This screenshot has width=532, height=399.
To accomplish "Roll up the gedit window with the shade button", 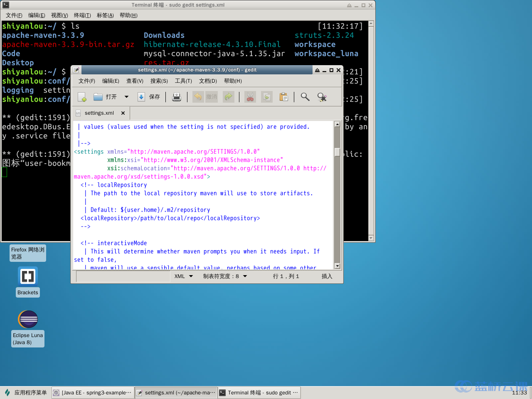I will click(x=317, y=70).
